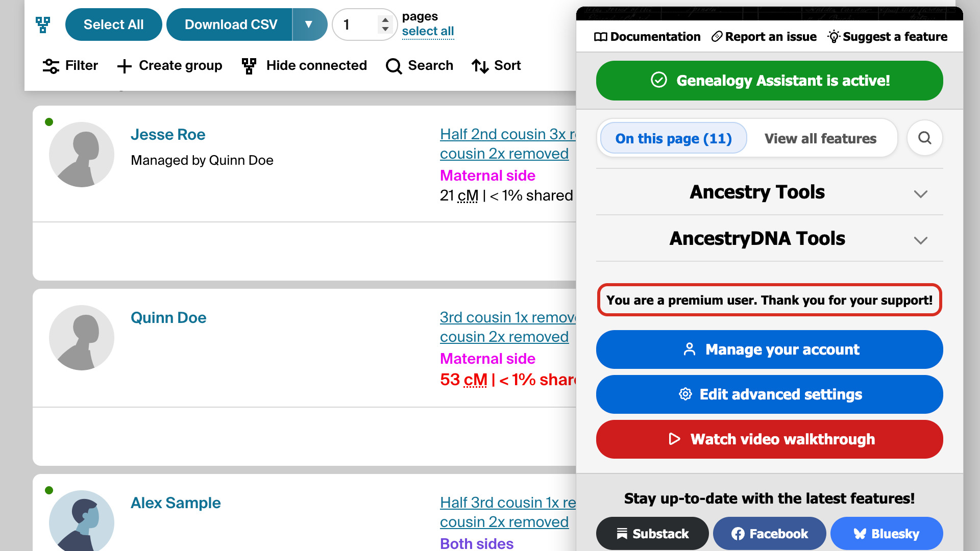Image resolution: width=980 pixels, height=551 pixels.
Task: Open the Facebook link button
Action: click(770, 534)
